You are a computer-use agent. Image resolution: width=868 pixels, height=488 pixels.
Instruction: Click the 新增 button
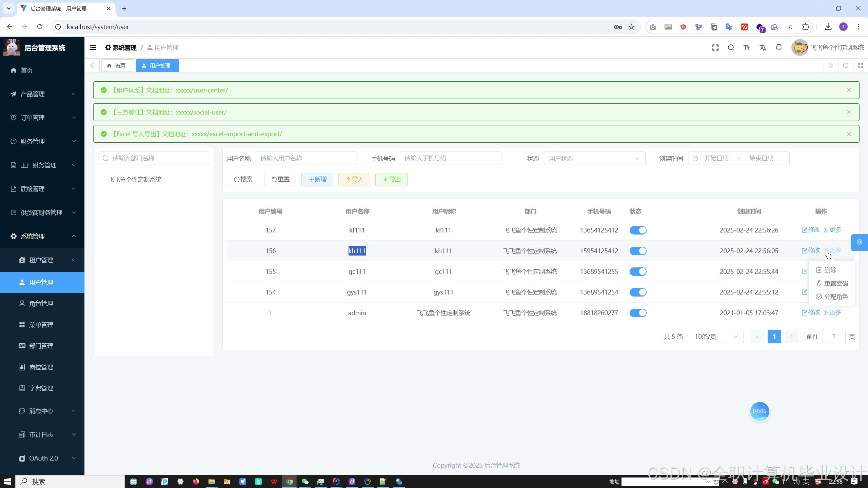(x=317, y=179)
